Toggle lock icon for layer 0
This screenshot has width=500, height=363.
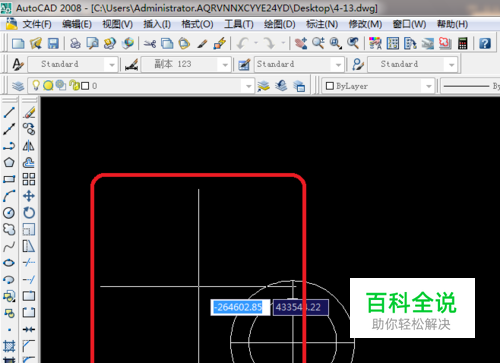74,85
